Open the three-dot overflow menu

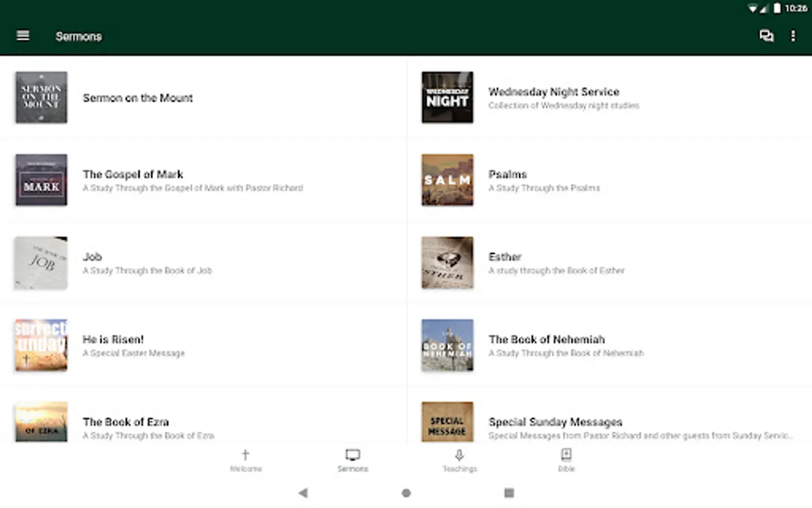793,36
